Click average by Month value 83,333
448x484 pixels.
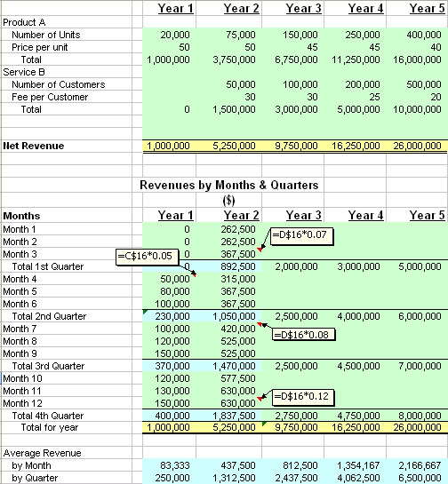coord(175,465)
